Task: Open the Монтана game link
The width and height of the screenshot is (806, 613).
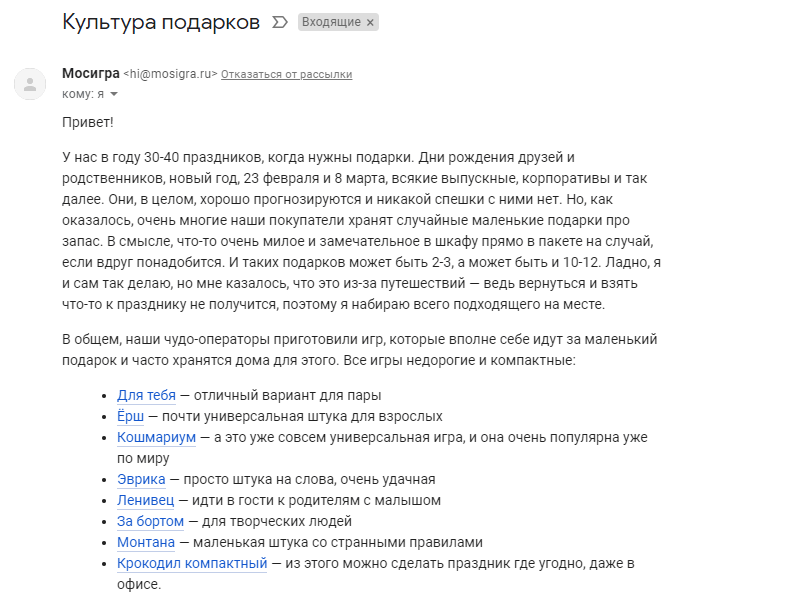Action: (x=146, y=543)
